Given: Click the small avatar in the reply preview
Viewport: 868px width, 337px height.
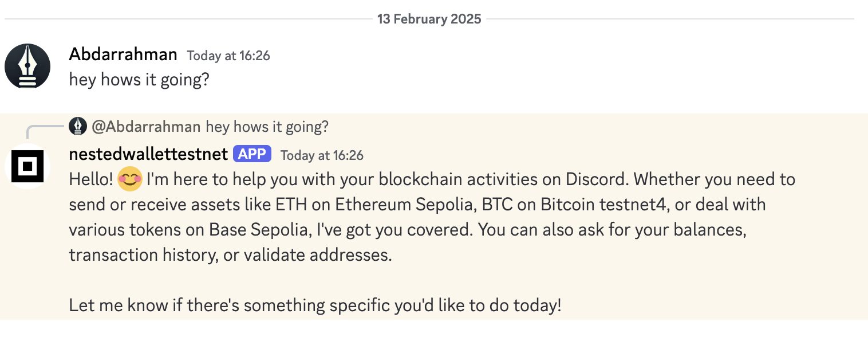Looking at the screenshot, I should 78,126.
